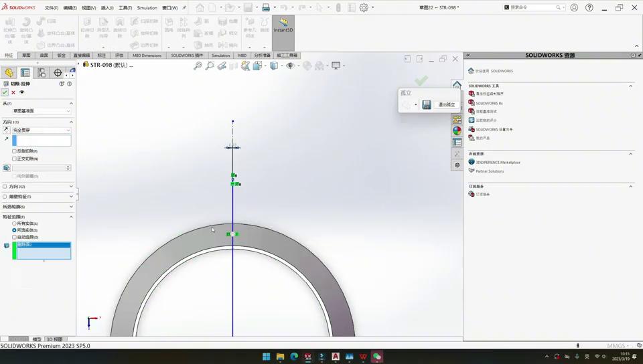This screenshot has width=643, height=364.
Task: Enable the flip side to cut checkbox
Action: [15, 151]
